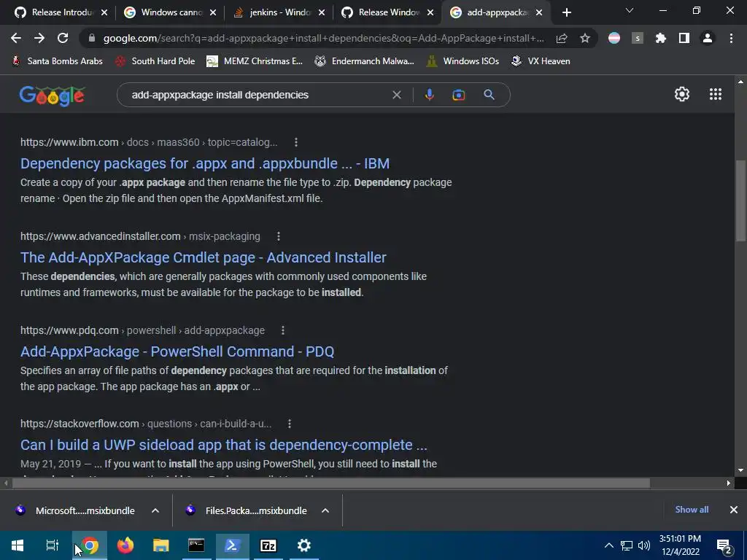Show all downloads

(692, 510)
